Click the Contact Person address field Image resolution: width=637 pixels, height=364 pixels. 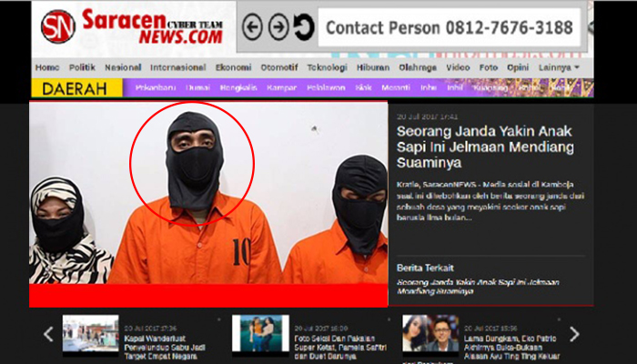(x=450, y=28)
